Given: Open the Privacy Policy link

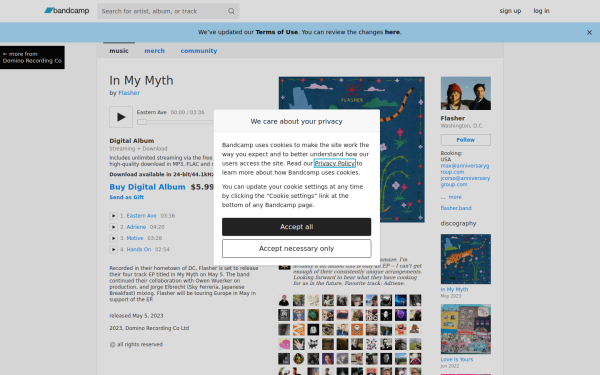Looking at the screenshot, I should (335, 163).
